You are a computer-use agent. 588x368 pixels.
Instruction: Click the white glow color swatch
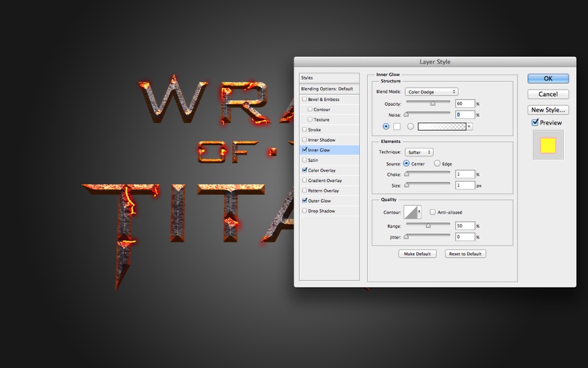click(397, 126)
